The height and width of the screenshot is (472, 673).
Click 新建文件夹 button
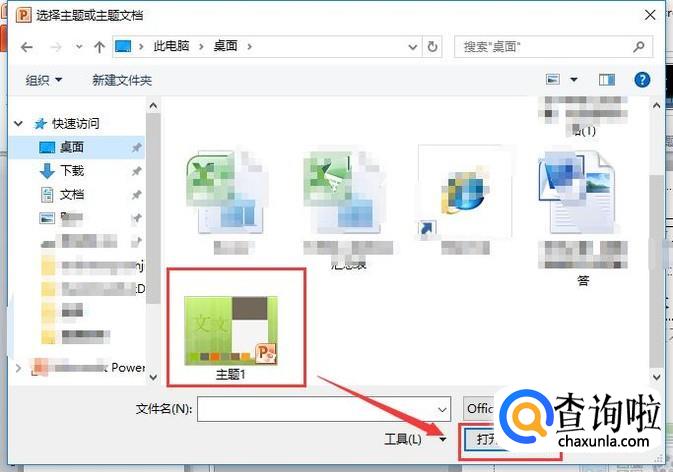tap(122, 79)
